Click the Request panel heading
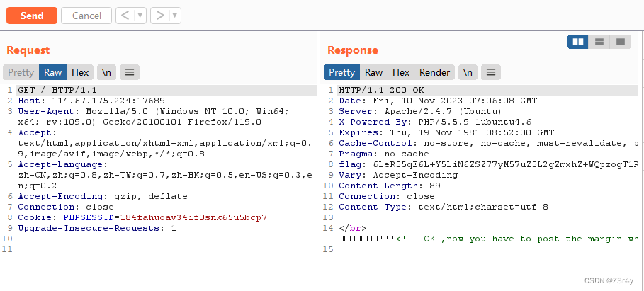The width and height of the screenshot is (644, 291). pos(28,50)
